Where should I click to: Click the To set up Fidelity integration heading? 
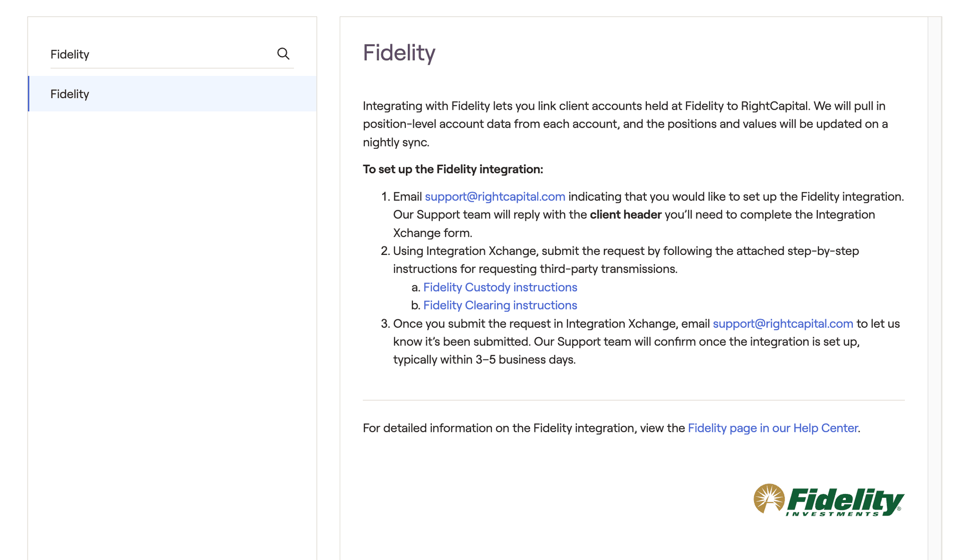point(452,169)
